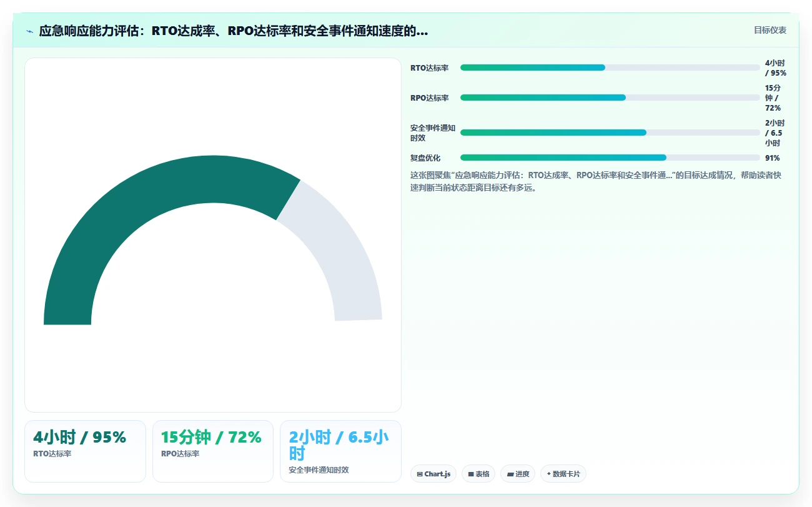Click the 91% value text
812x507 pixels.
coord(773,158)
